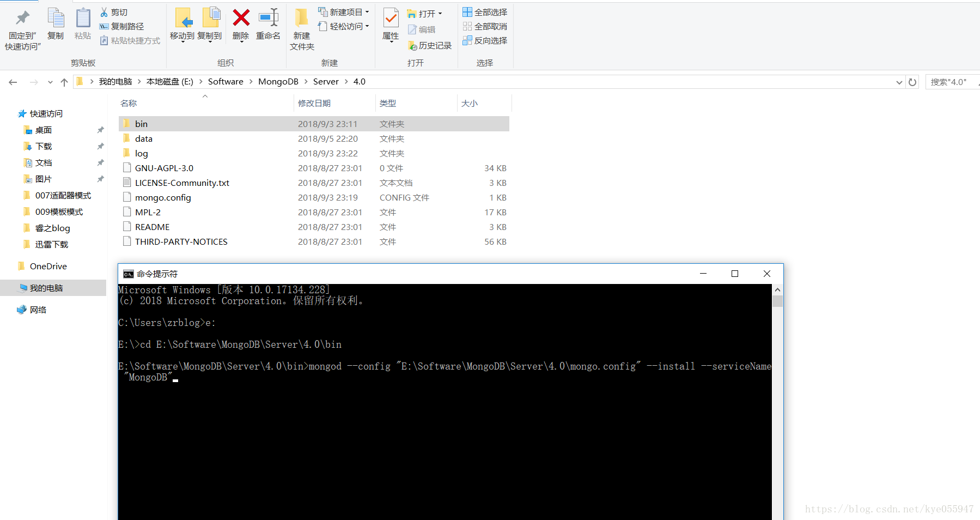980x520 pixels.
Task: Open the New item dropdown
Action: (344, 12)
